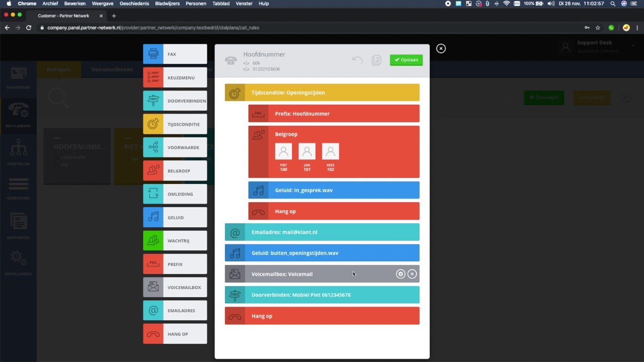Select the VOORWAARDE palette element
This screenshot has height=362, width=644.
(175, 147)
